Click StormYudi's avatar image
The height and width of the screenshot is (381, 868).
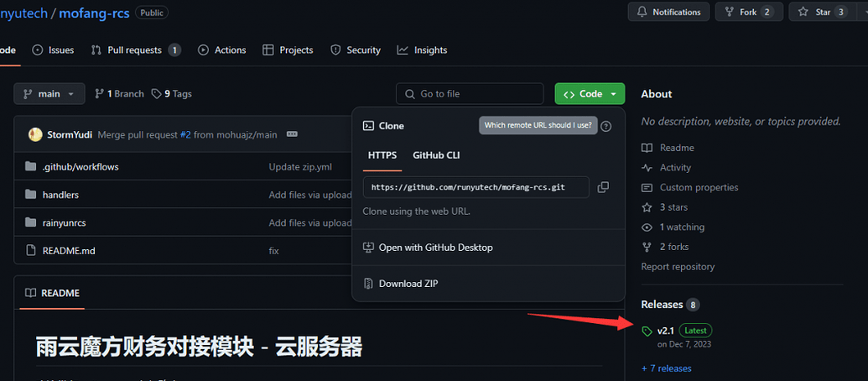click(35, 134)
